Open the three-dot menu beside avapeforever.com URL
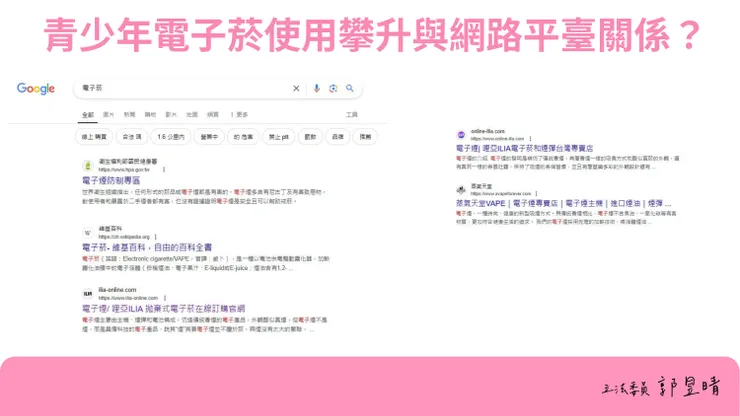The image size is (740, 416). [537, 194]
